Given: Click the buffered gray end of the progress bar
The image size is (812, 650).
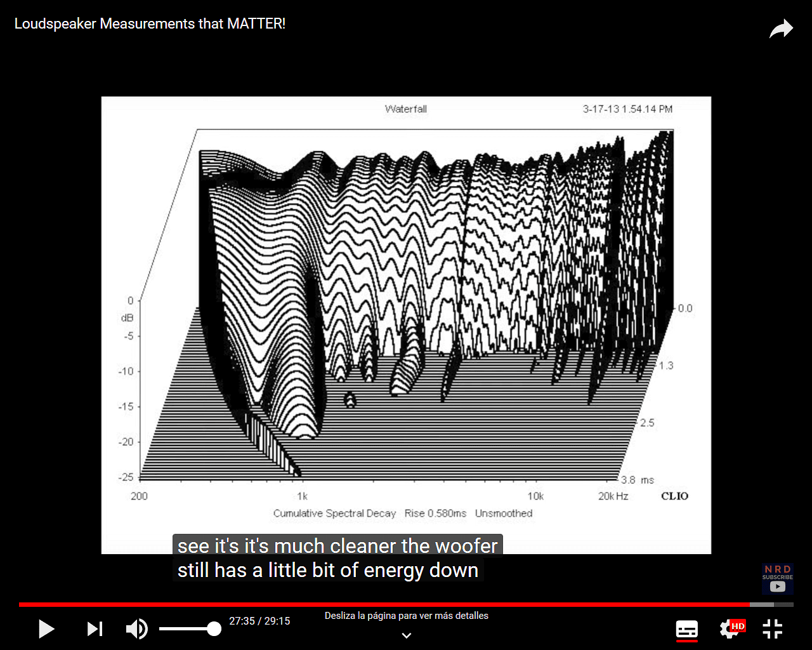Looking at the screenshot, I should (762, 604).
